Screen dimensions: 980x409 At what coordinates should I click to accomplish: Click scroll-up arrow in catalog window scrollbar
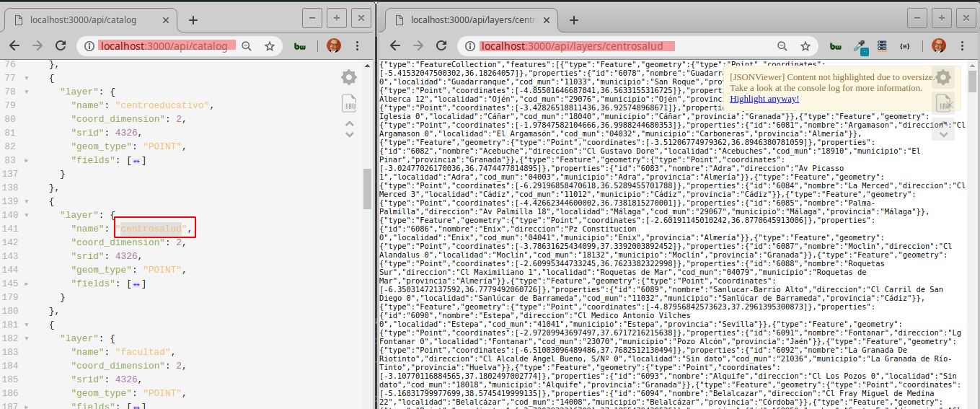tap(368, 65)
